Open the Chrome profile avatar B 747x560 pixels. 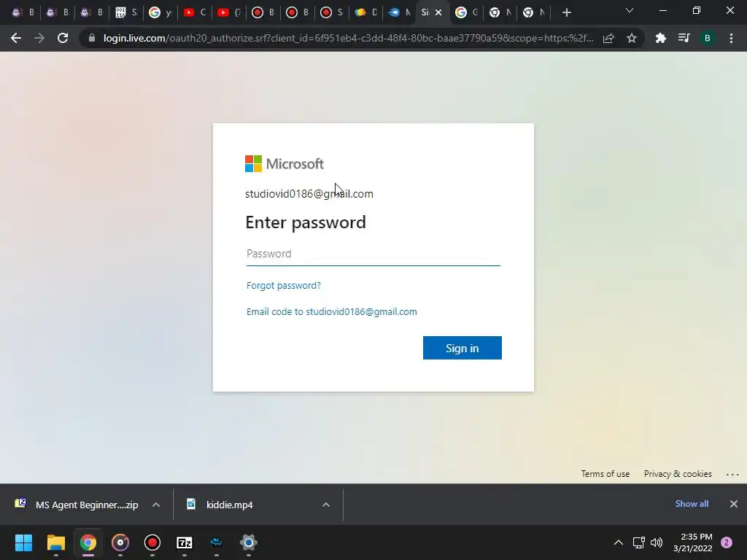(708, 38)
